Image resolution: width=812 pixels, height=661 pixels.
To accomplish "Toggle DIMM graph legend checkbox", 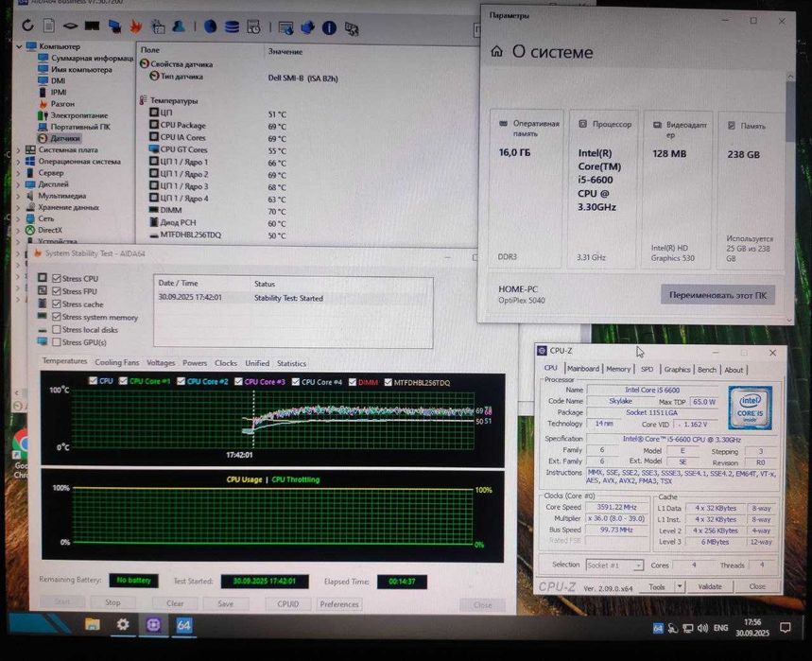I will 353,382.
